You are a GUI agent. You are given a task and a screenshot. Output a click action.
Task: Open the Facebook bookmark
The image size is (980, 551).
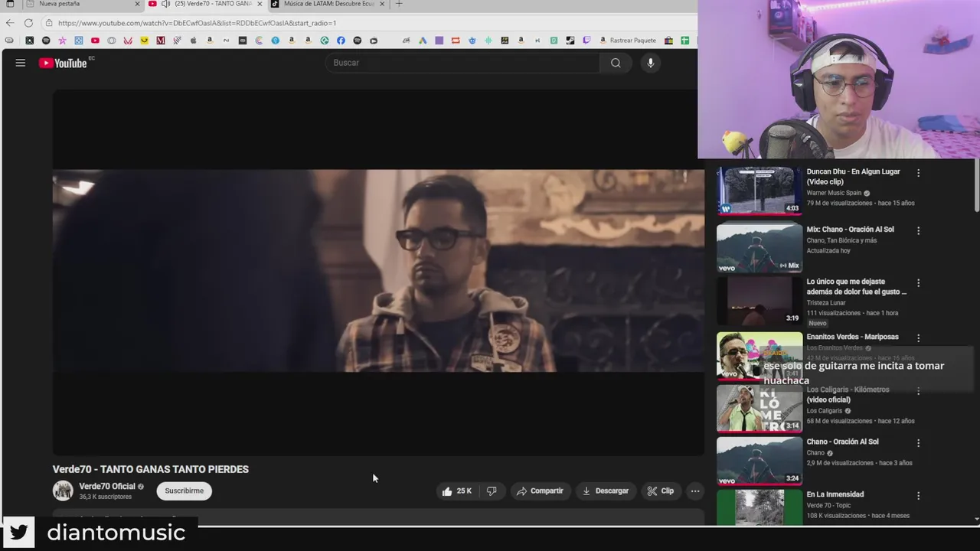(341, 41)
